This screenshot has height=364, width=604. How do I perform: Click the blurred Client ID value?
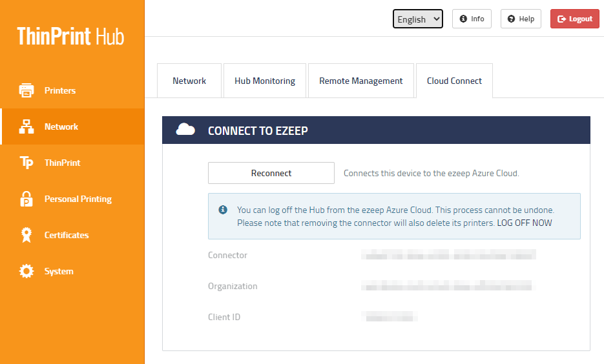click(x=390, y=317)
